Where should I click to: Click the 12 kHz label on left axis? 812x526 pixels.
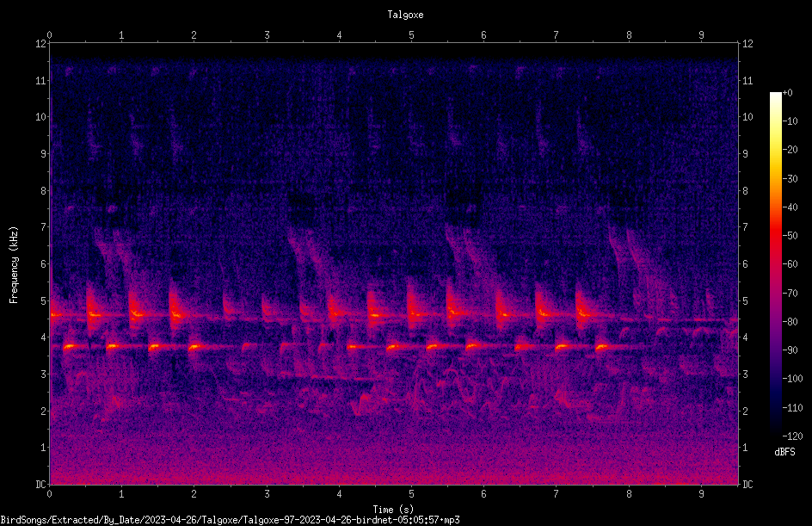tap(41, 44)
